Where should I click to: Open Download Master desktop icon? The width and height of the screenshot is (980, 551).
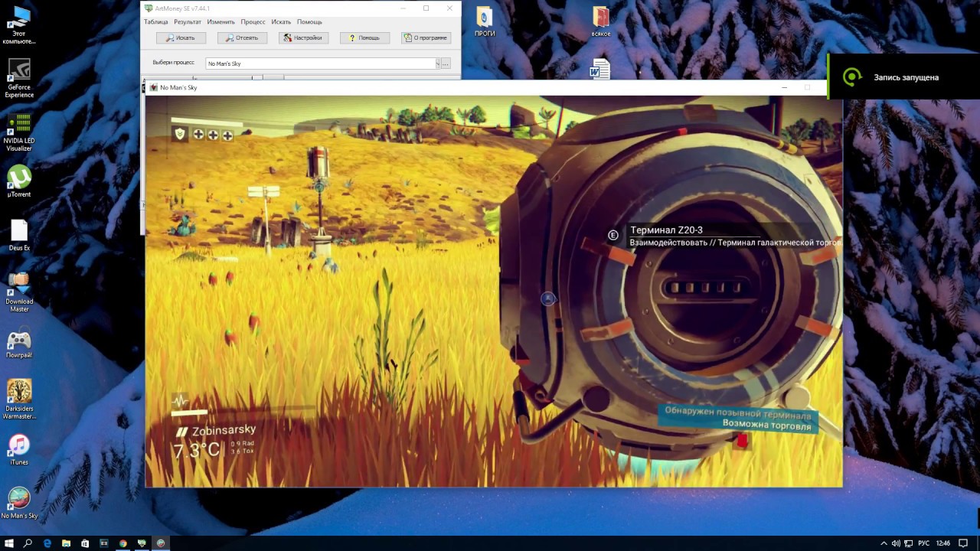coord(19,293)
